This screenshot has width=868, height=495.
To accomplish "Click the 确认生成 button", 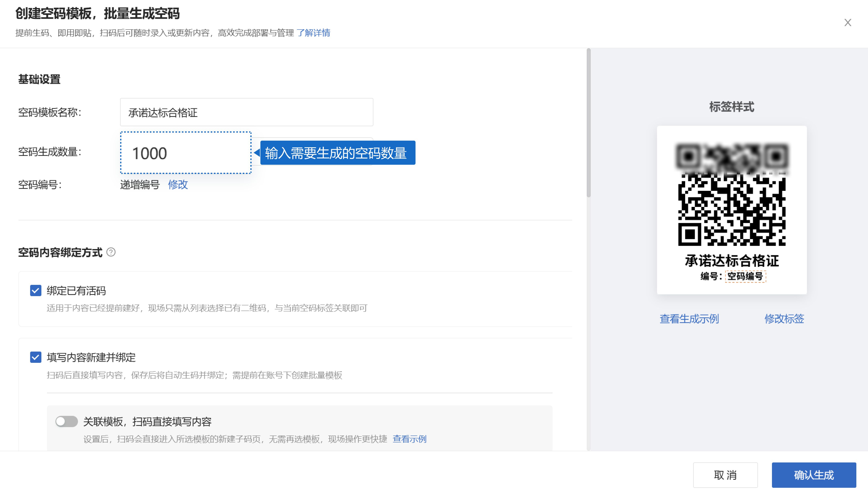I will pyautogui.click(x=814, y=475).
